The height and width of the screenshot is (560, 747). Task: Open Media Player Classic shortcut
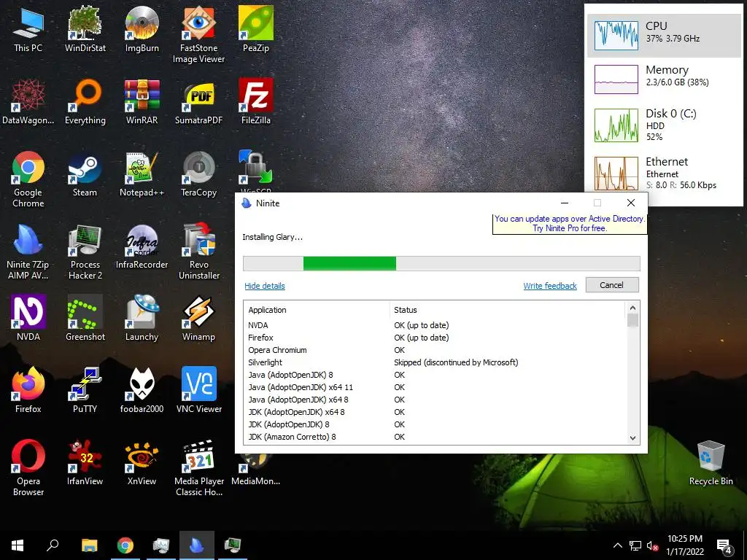[x=198, y=467]
